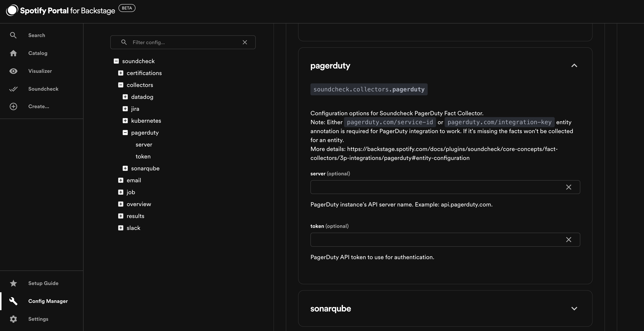Expand the slack tree node

click(x=121, y=228)
